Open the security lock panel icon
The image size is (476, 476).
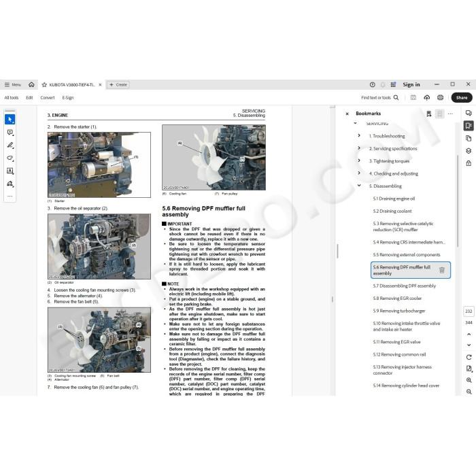469,163
